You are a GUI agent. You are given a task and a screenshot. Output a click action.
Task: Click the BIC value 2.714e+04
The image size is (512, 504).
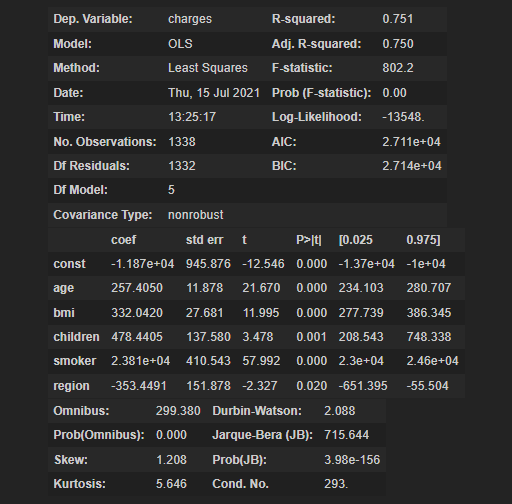coord(412,166)
